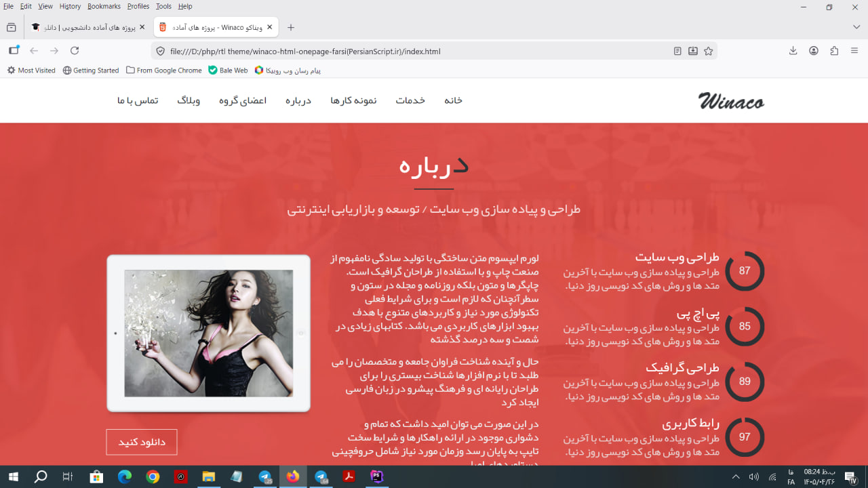Close the Winaco tab

click(x=269, y=27)
